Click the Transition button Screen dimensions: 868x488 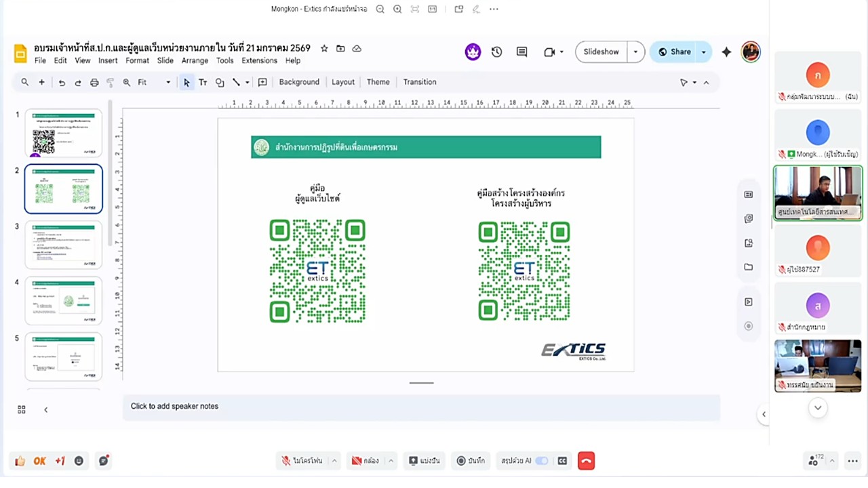coord(420,82)
